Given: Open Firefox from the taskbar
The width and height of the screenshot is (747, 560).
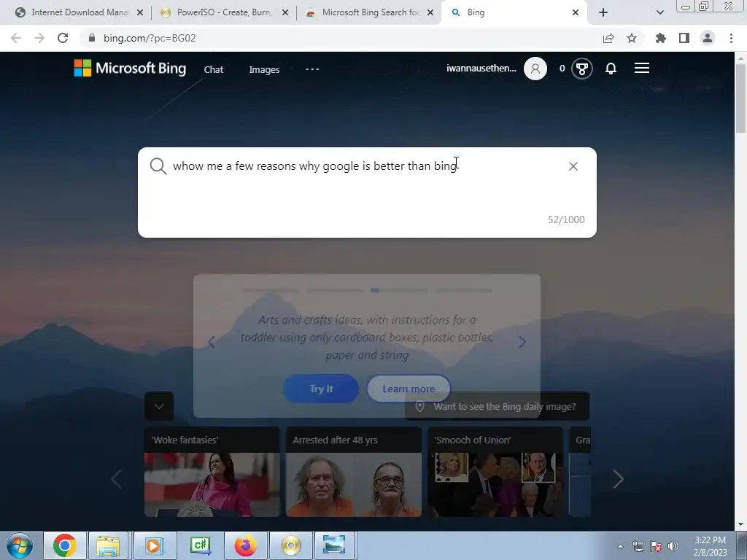Looking at the screenshot, I should (245, 545).
